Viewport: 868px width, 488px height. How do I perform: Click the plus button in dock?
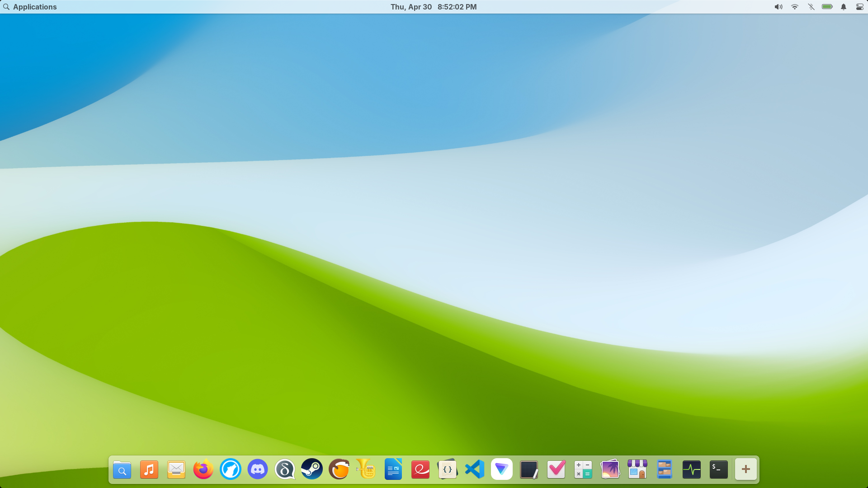(x=746, y=469)
